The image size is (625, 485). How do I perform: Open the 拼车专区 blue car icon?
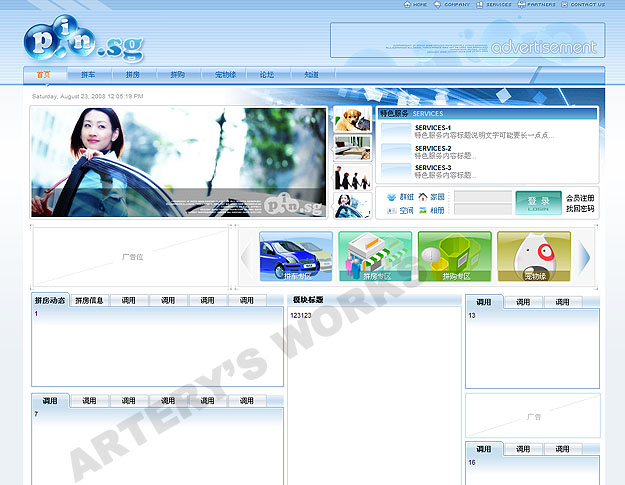click(296, 256)
